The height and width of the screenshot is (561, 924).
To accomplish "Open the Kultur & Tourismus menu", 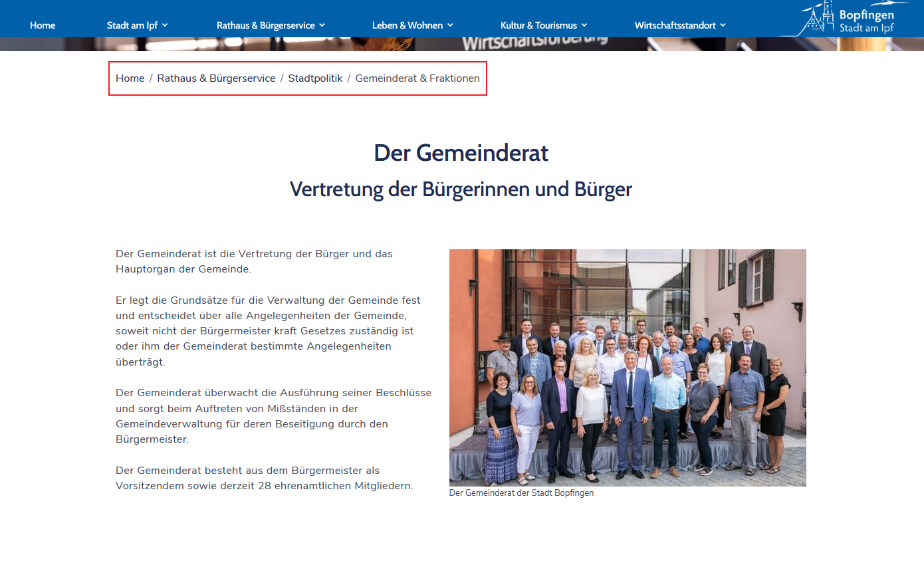I will pos(544,25).
